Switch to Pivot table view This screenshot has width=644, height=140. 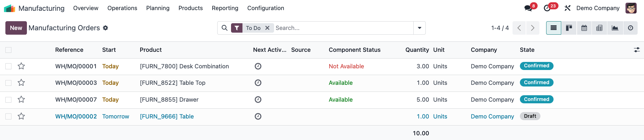click(599, 28)
